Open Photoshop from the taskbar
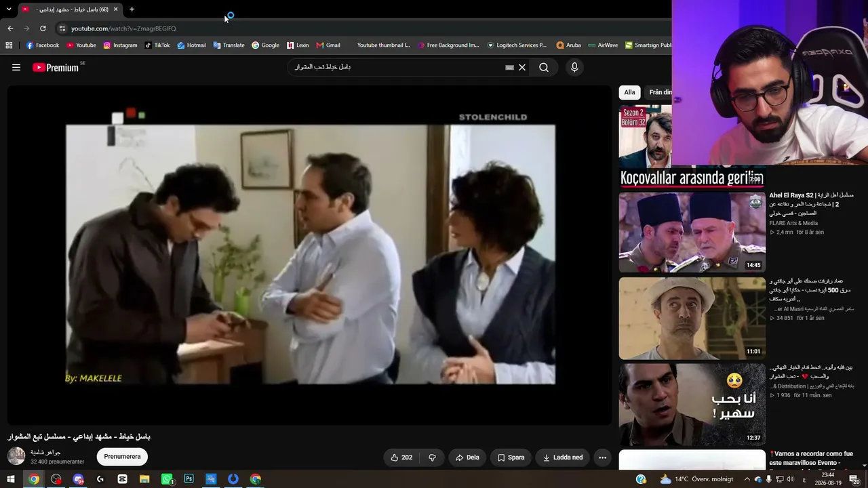The image size is (868, 488). pos(189,479)
